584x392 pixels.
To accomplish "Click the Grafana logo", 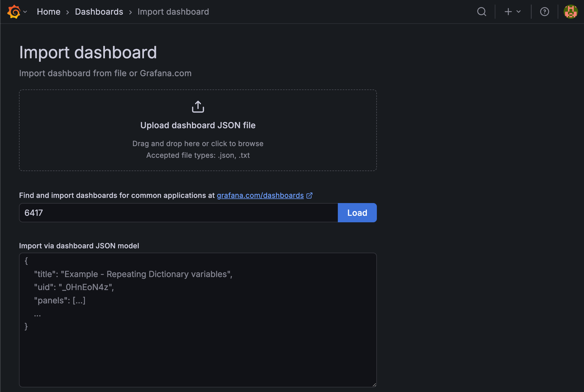I will pos(13,12).
